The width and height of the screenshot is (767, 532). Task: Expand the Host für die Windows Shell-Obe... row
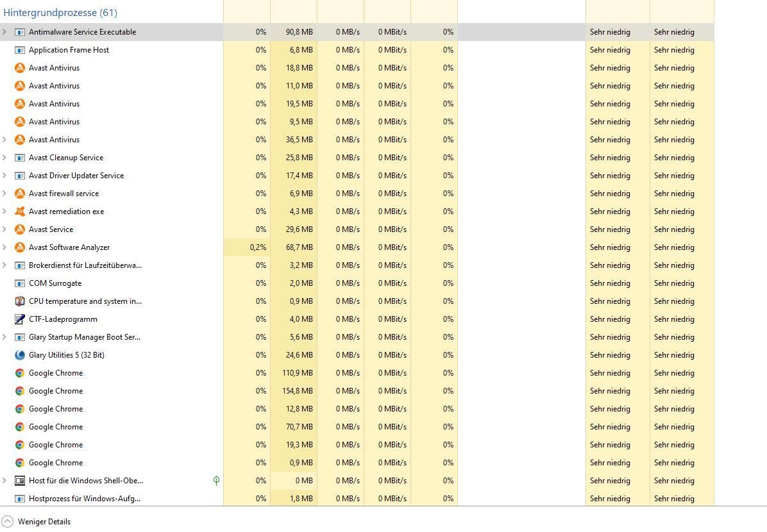pos(4,481)
